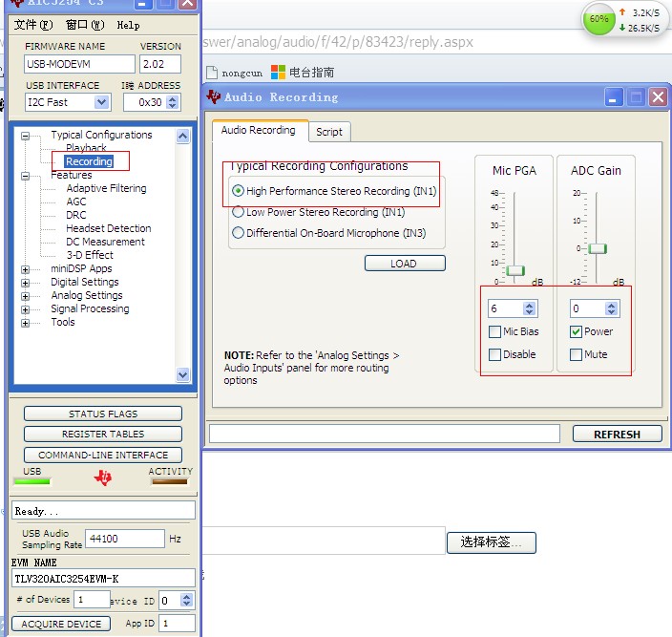
Task: Open the 窗口(W) menu
Action: (85, 25)
